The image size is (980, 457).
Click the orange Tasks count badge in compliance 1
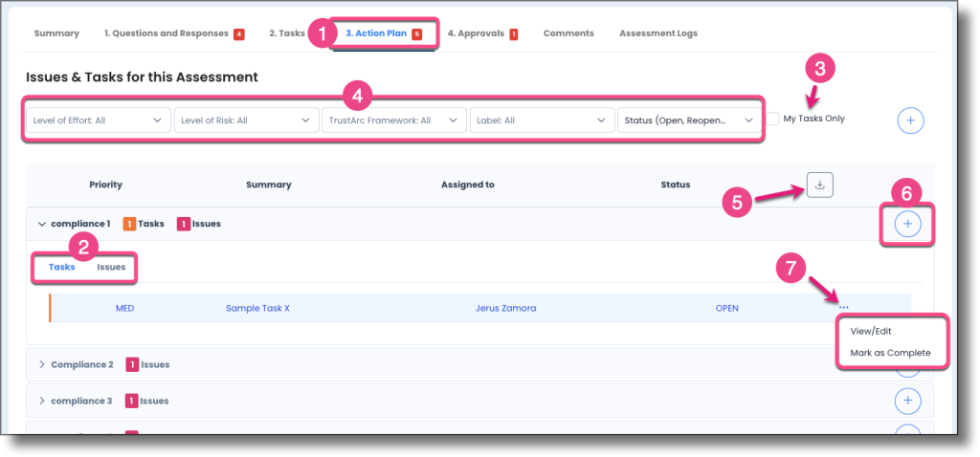click(x=129, y=224)
